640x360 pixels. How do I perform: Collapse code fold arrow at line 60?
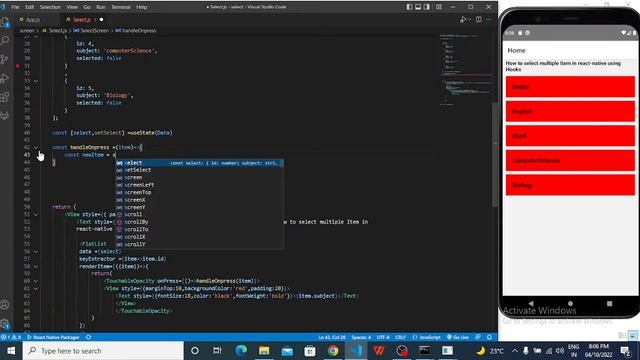click(36, 281)
